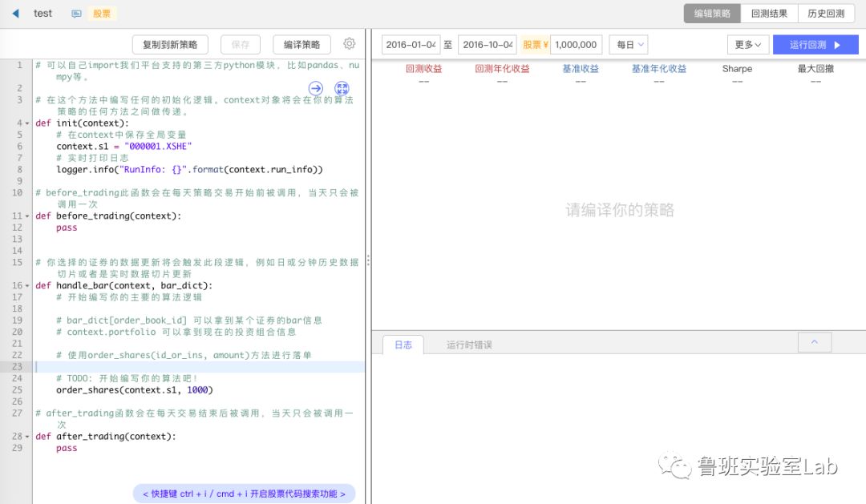Screen dimensions: 866x504
Task: Click line def after_trading(context):
Action: [x=106, y=436]
